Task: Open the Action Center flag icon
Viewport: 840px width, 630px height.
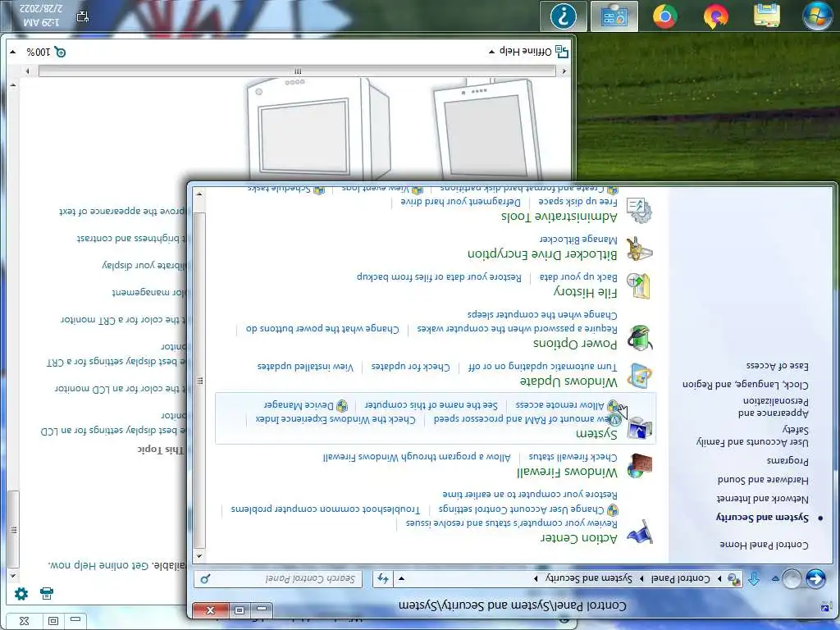Action: tap(639, 532)
